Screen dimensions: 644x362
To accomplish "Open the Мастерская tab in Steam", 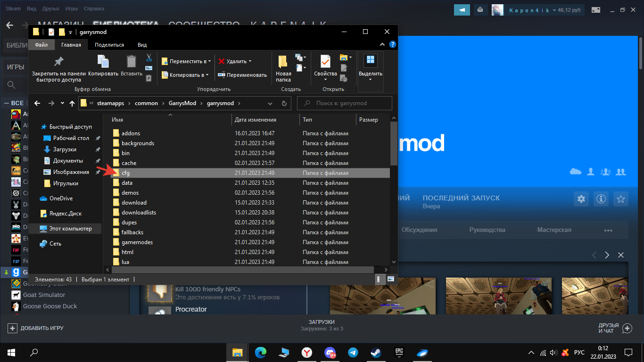I will pos(554,230).
